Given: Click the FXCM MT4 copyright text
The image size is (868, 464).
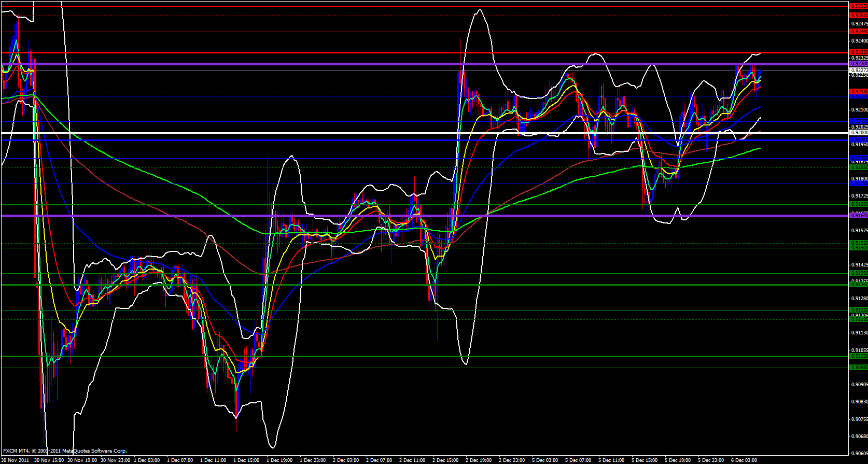Looking at the screenshot, I should [65, 451].
